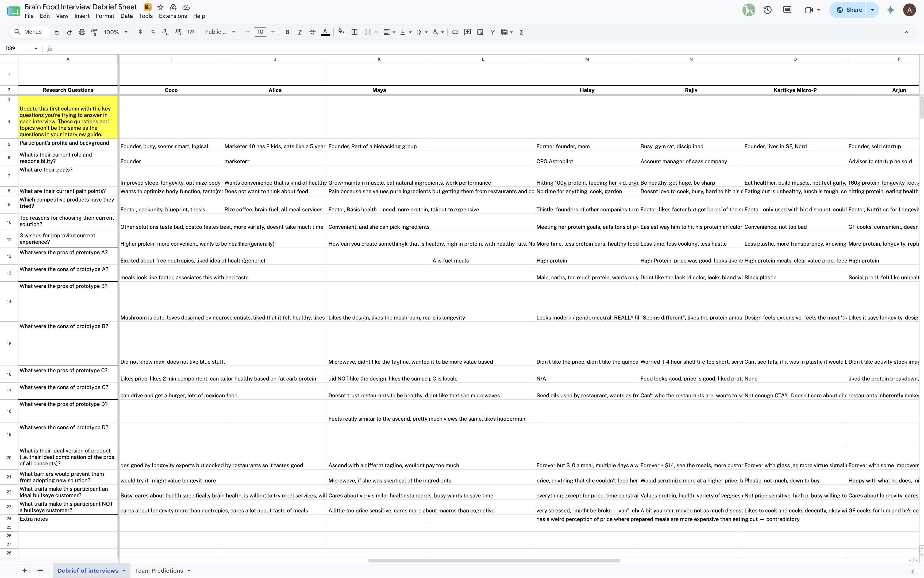Open Functions sigma menu

click(522, 32)
